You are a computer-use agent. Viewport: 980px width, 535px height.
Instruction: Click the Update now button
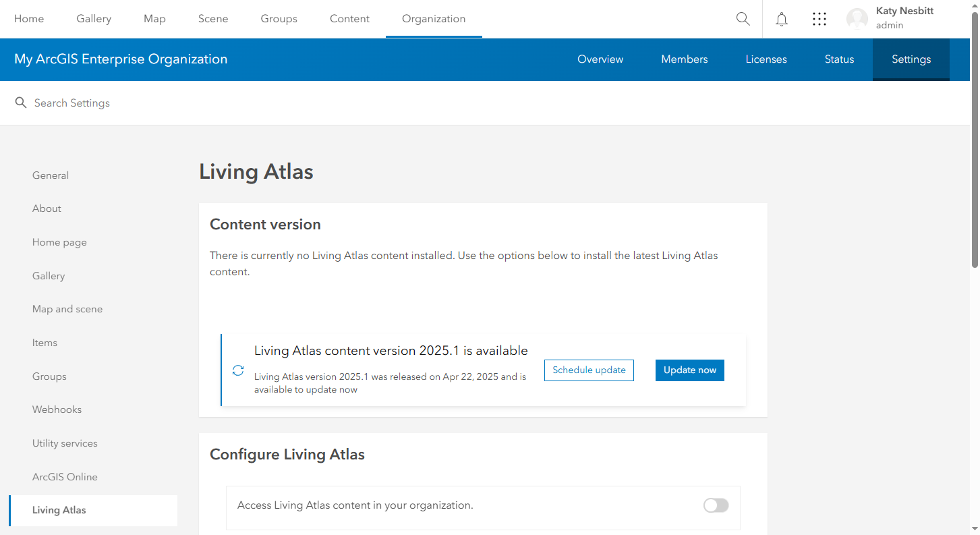pyautogui.click(x=689, y=370)
